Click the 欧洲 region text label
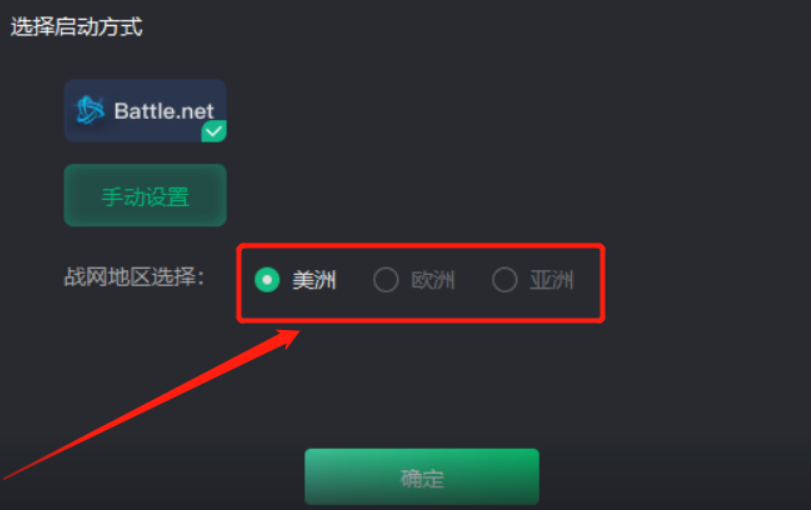This screenshot has width=811, height=510. 433,280
